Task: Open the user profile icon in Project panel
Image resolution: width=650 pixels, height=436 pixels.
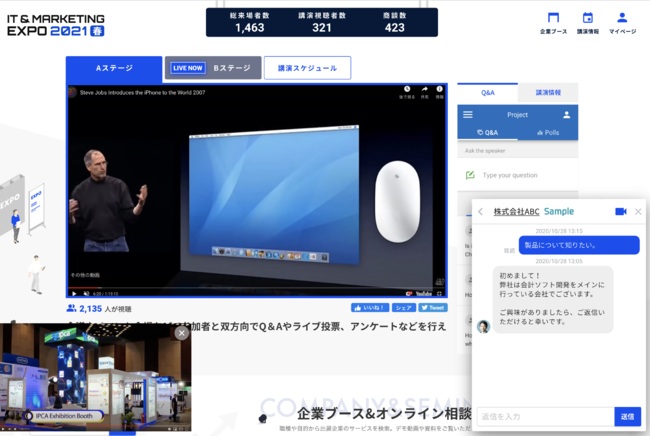Action: [x=567, y=115]
